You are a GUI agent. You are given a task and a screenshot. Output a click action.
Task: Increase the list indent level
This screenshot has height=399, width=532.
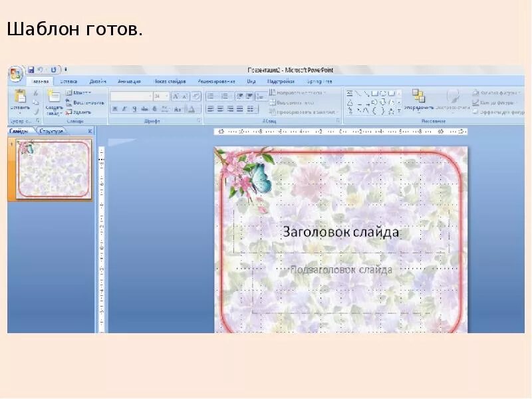pyautogui.click(x=249, y=96)
